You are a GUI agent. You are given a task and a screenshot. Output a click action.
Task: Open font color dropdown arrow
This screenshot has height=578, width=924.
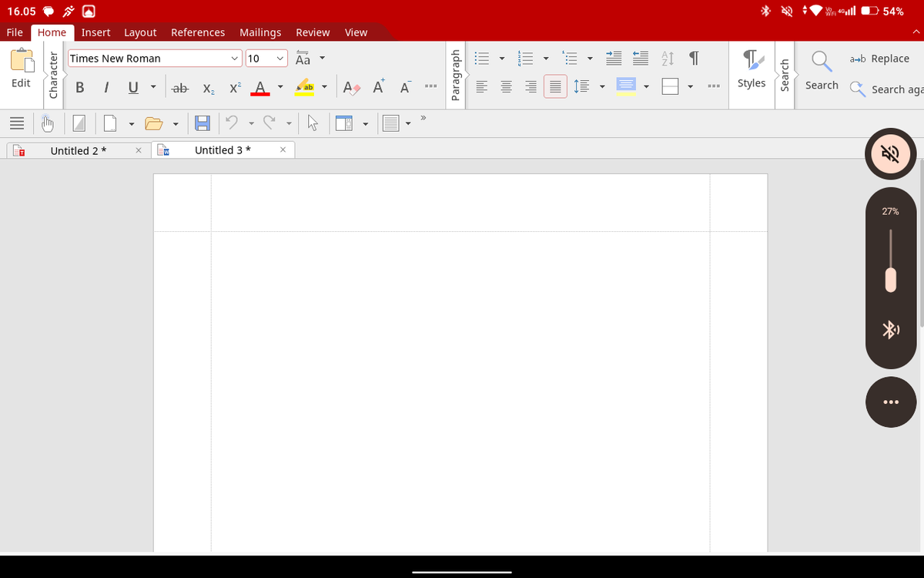pyautogui.click(x=280, y=88)
